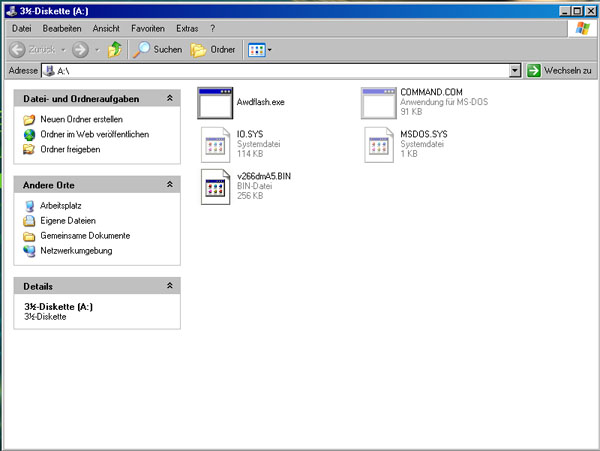600x451 pixels.
Task: Click the Arbeitsplatz computer icon
Action: click(x=29, y=206)
